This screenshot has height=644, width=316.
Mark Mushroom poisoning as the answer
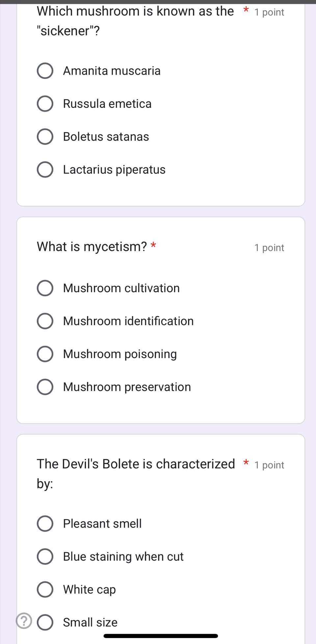point(45,354)
